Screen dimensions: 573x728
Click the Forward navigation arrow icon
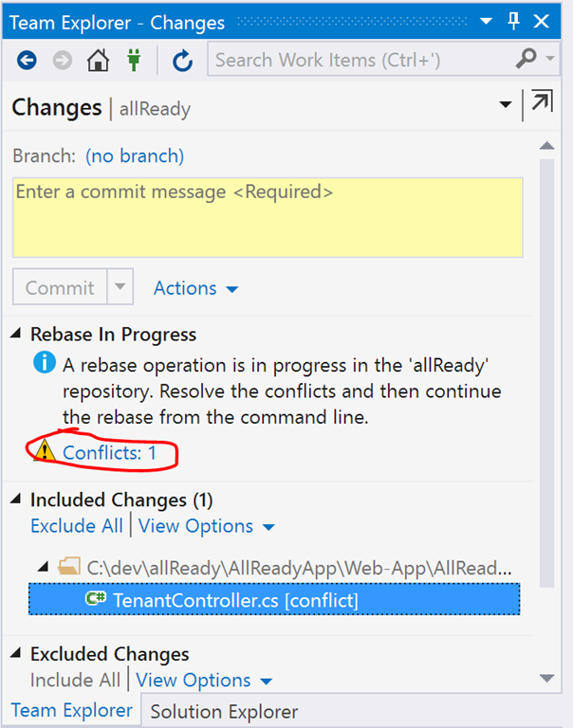click(x=63, y=60)
